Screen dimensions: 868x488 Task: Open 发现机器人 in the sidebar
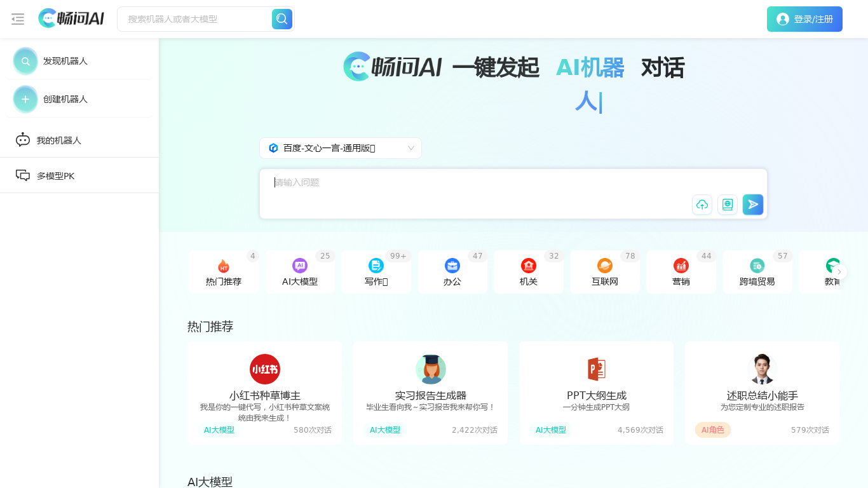79,61
